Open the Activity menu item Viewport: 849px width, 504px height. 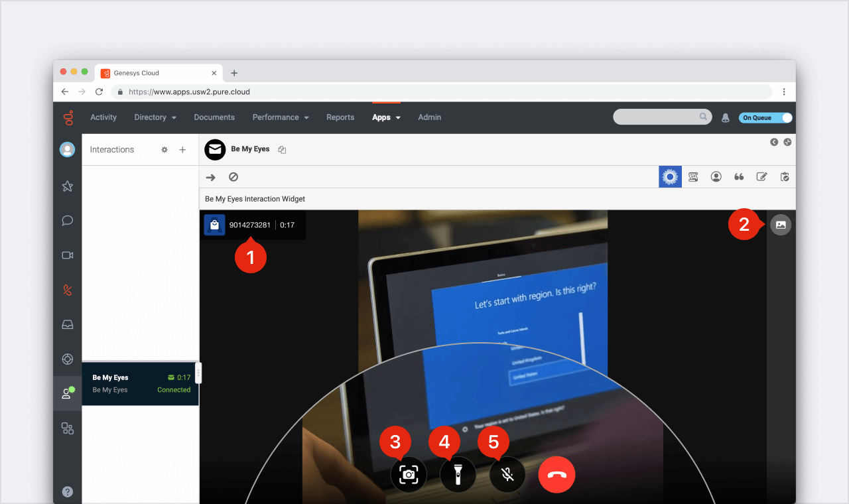tap(103, 117)
